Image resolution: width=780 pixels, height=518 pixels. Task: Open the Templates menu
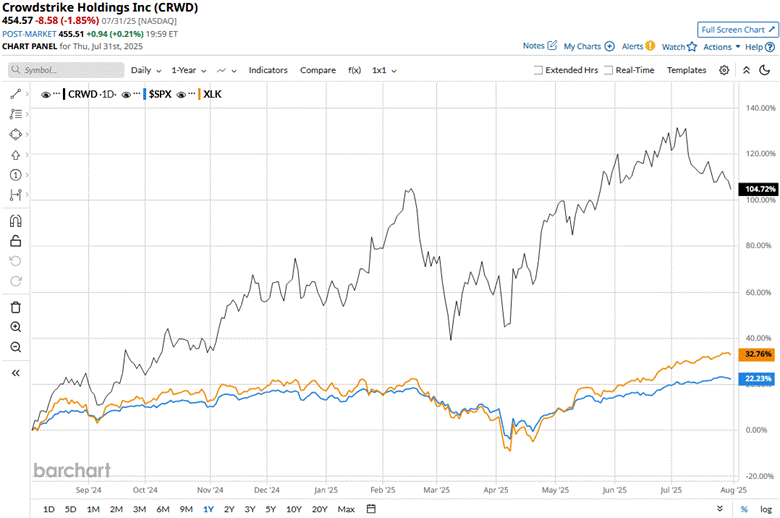click(686, 70)
